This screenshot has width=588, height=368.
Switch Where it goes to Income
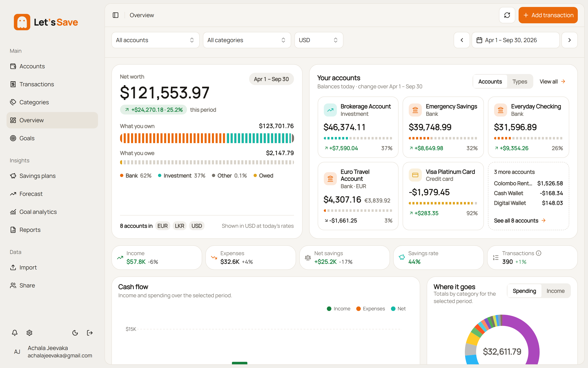pyautogui.click(x=556, y=291)
